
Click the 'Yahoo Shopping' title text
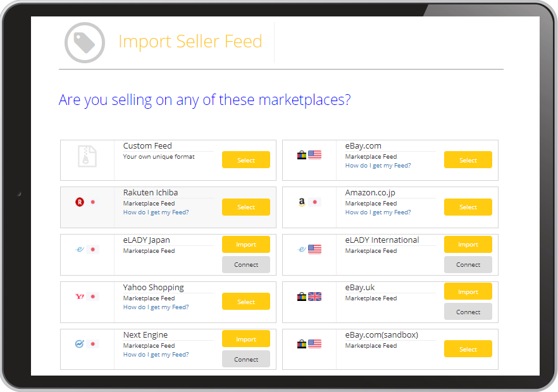(153, 288)
